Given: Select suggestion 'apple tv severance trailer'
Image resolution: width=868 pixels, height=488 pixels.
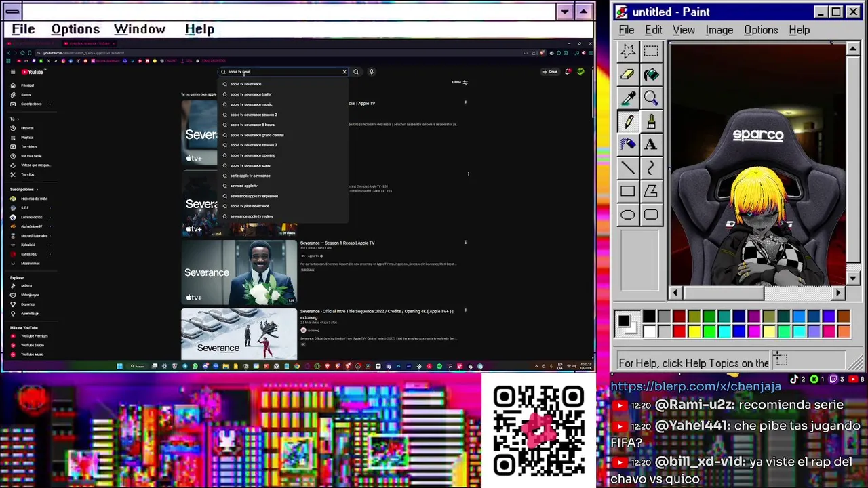Looking at the screenshot, I should [x=283, y=94].
